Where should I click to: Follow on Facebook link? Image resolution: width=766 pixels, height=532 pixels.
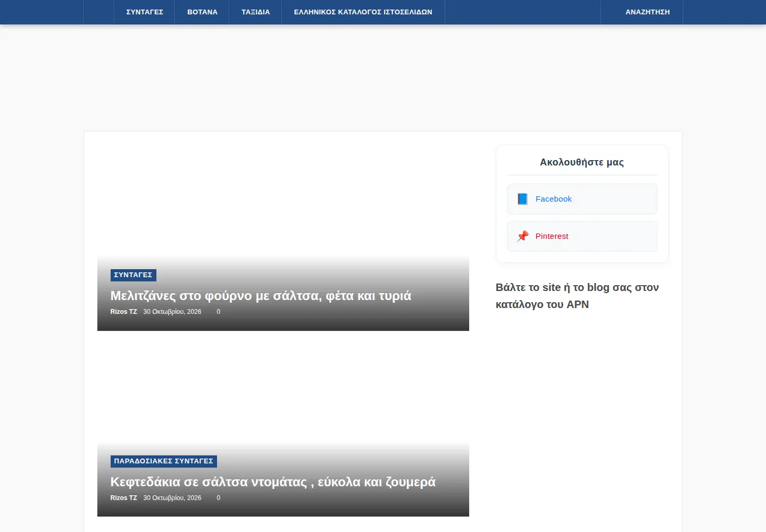pos(582,199)
